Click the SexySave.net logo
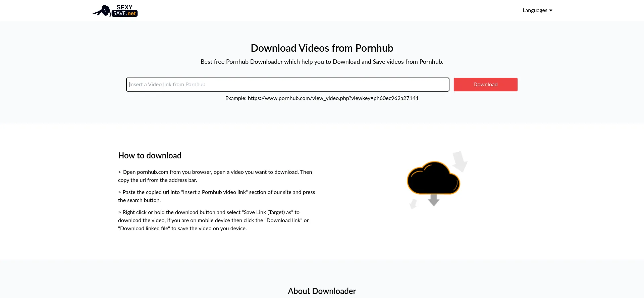This screenshot has width=644, height=298. coord(115,10)
